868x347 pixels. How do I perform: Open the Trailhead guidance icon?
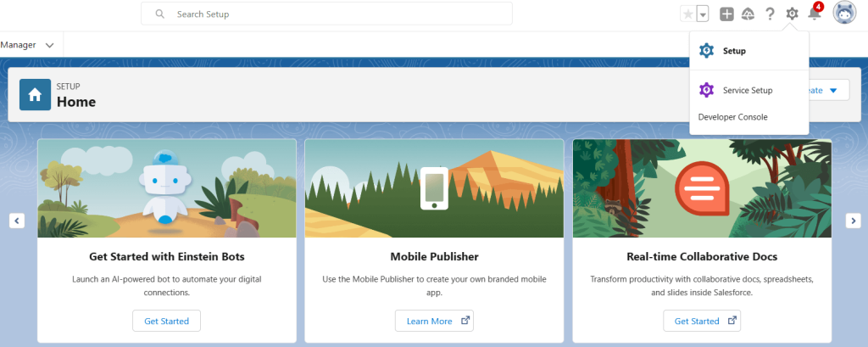tap(748, 14)
